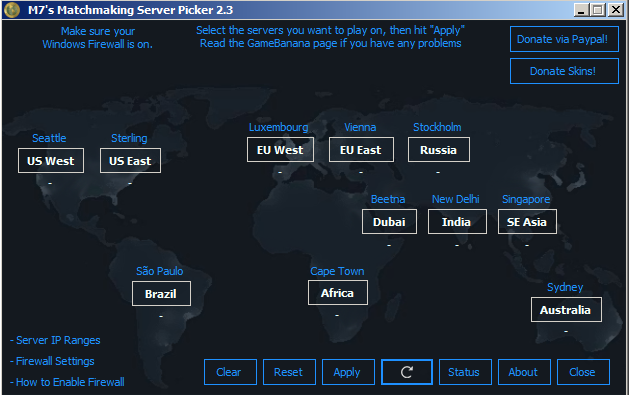Select the Australia server button
The image size is (629, 395).
(x=566, y=310)
